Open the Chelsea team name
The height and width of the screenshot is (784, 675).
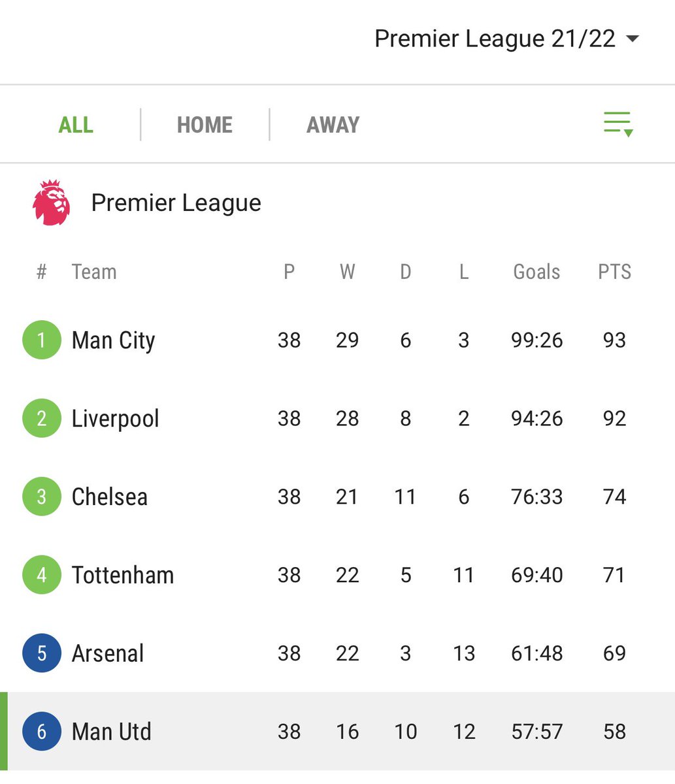coord(109,497)
